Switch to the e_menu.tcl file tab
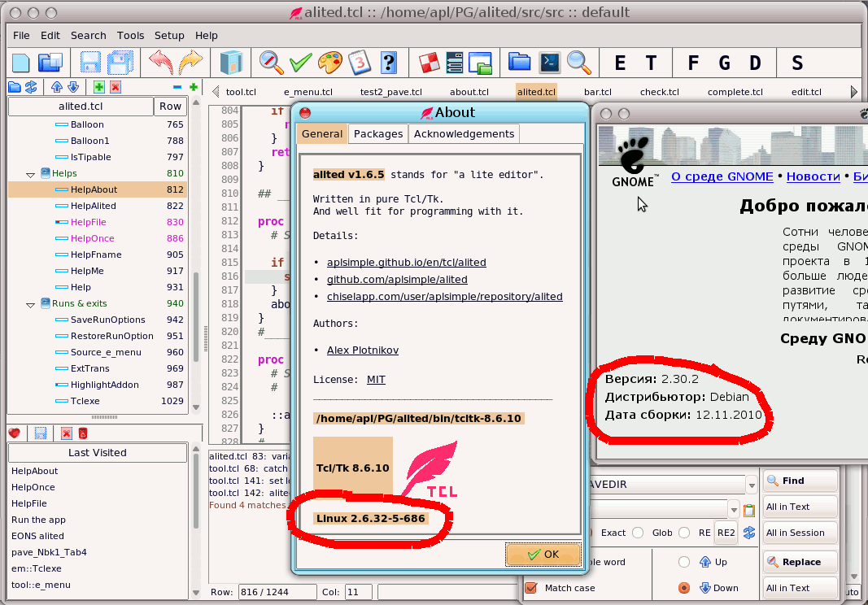The height and width of the screenshot is (605, 868). (x=308, y=92)
